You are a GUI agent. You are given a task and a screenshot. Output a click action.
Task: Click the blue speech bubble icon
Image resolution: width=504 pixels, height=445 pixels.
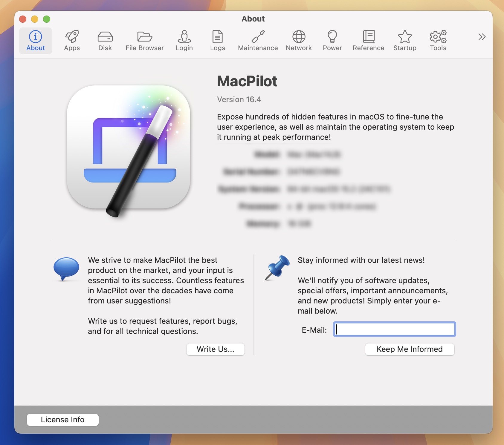coord(66,269)
